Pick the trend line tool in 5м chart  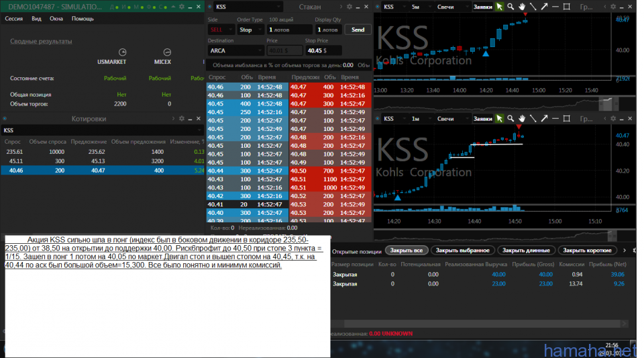point(533,7)
